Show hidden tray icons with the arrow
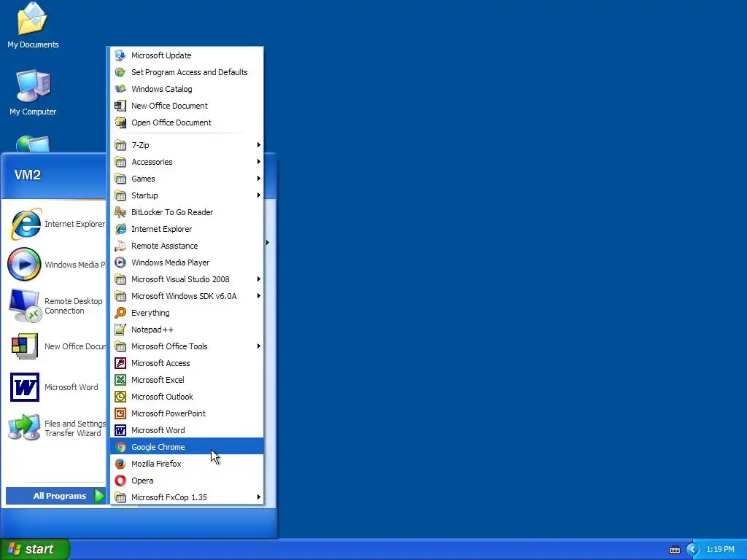The height and width of the screenshot is (560, 747). [x=692, y=550]
